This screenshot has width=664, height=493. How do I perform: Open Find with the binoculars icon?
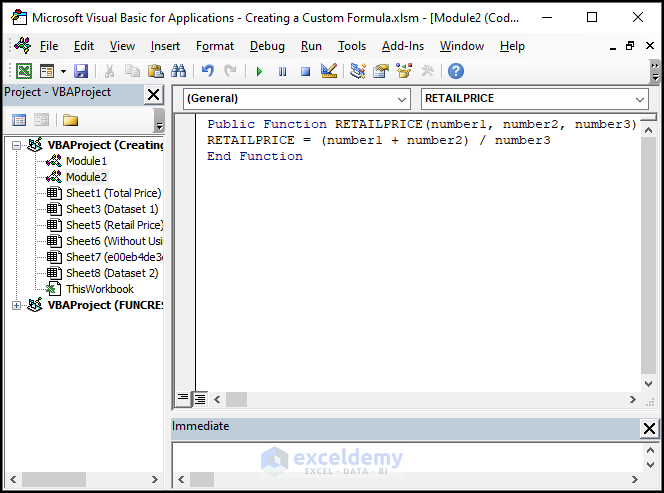[179, 71]
